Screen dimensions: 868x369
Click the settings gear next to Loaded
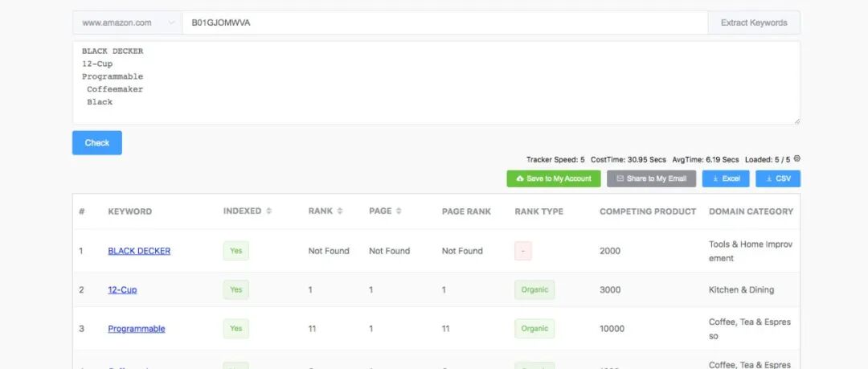click(x=797, y=158)
